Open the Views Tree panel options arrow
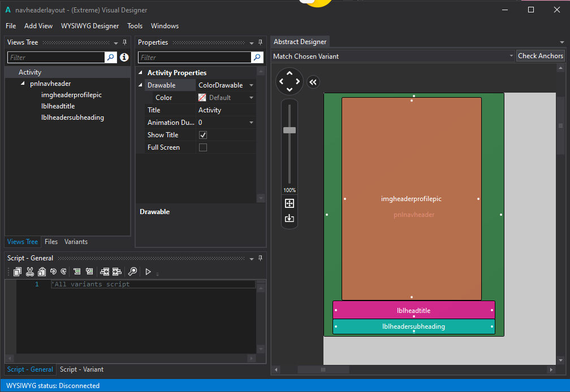Viewport: 570px width, 392px height. pyautogui.click(x=115, y=43)
